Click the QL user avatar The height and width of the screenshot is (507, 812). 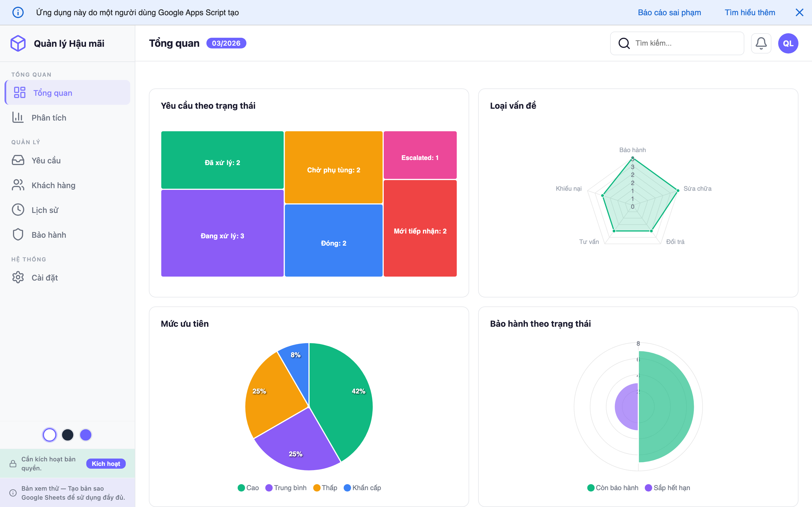coord(788,43)
